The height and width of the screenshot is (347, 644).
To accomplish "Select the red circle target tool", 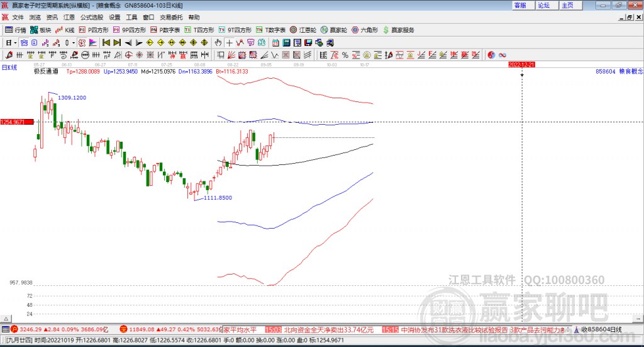I will pyautogui.click(x=128, y=55).
